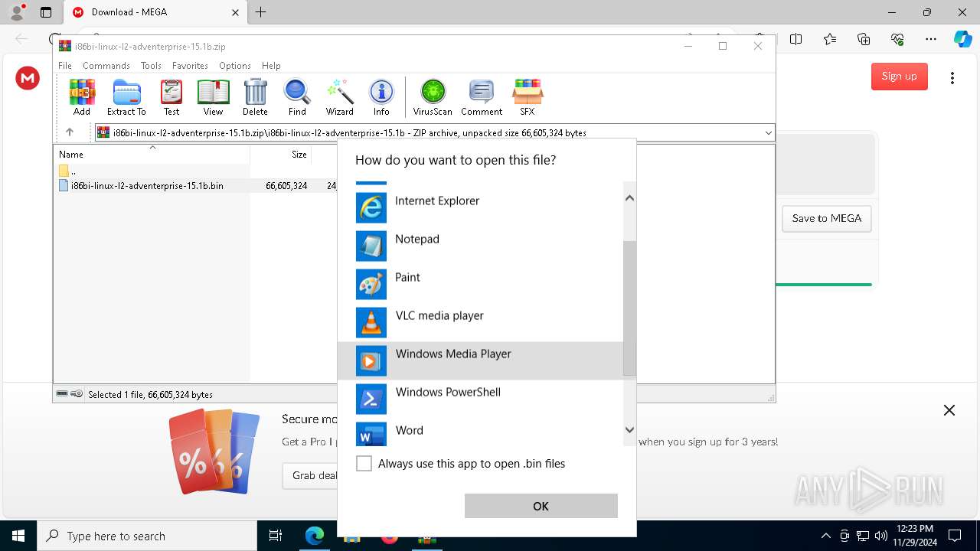Image resolution: width=980 pixels, height=551 pixels.
Task: Open Edge Favorites star icon
Action: [830, 39]
